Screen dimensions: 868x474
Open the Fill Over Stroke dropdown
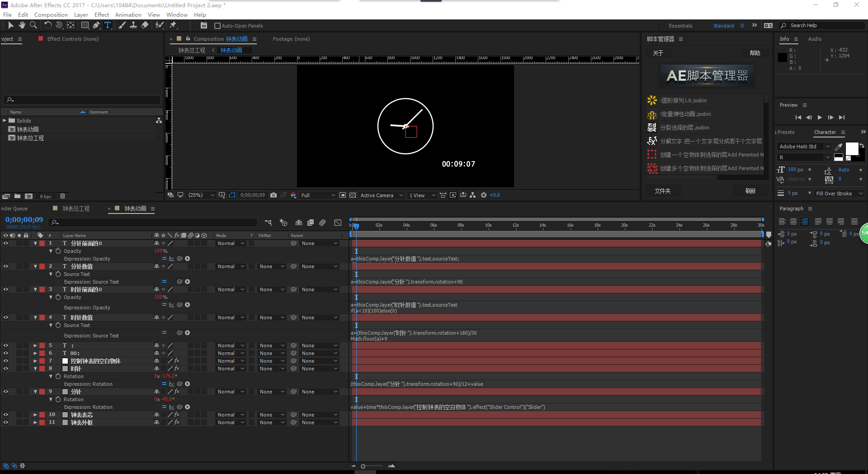click(839, 194)
